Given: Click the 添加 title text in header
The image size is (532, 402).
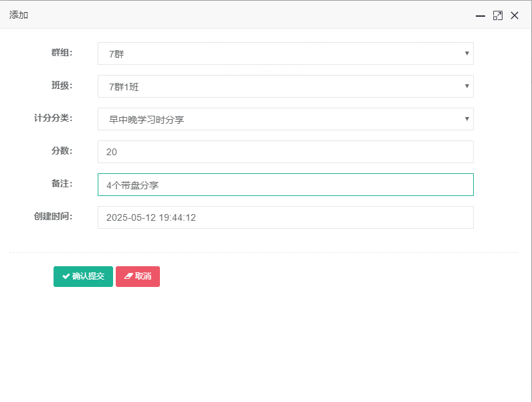Looking at the screenshot, I should pos(19,15).
